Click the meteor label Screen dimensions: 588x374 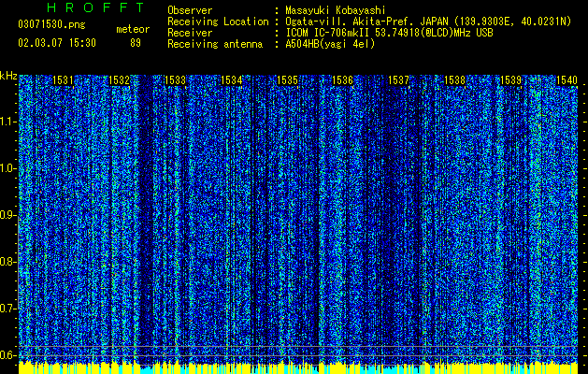pyautogui.click(x=133, y=29)
